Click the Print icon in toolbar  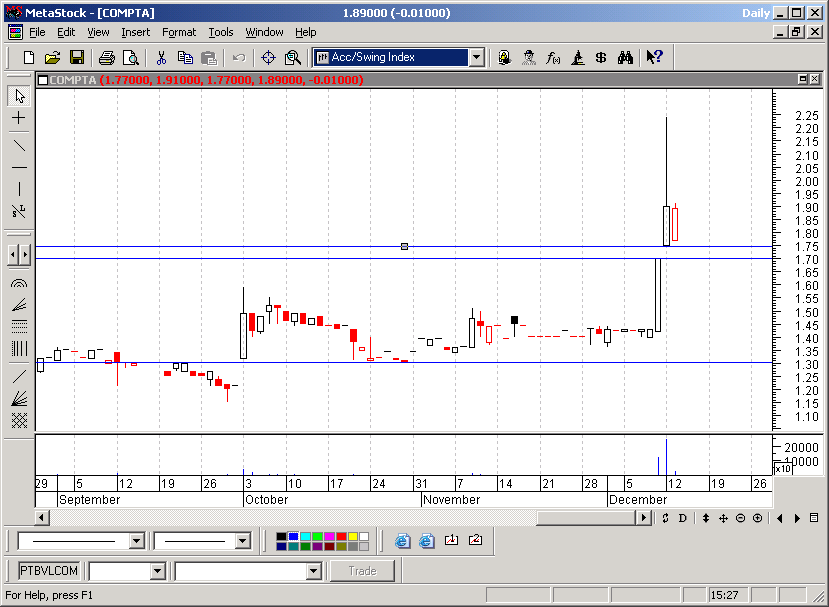[107, 58]
